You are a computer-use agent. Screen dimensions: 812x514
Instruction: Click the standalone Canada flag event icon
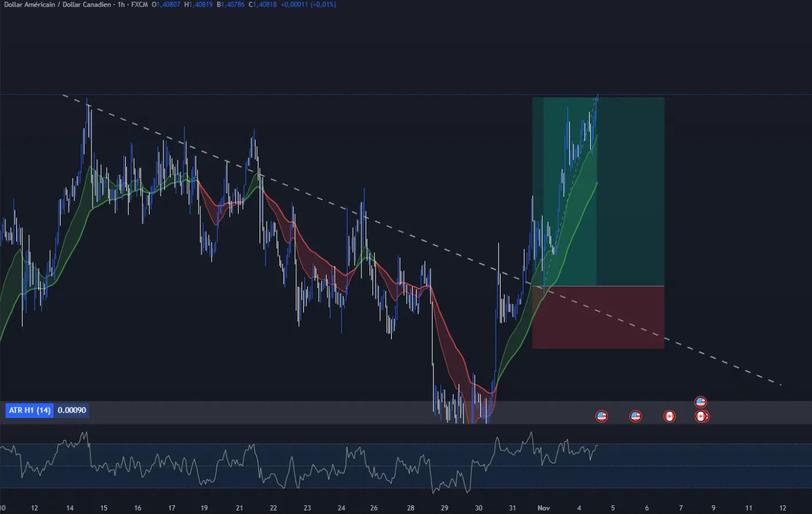click(669, 416)
